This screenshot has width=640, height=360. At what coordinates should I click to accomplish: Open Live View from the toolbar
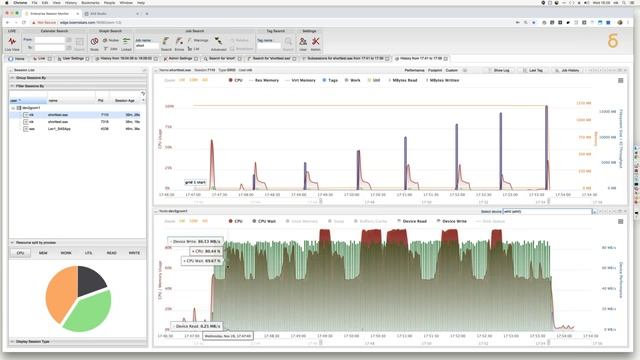click(x=12, y=43)
